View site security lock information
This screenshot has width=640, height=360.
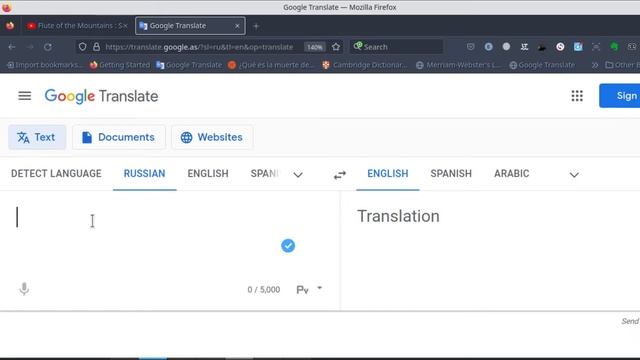pos(96,47)
